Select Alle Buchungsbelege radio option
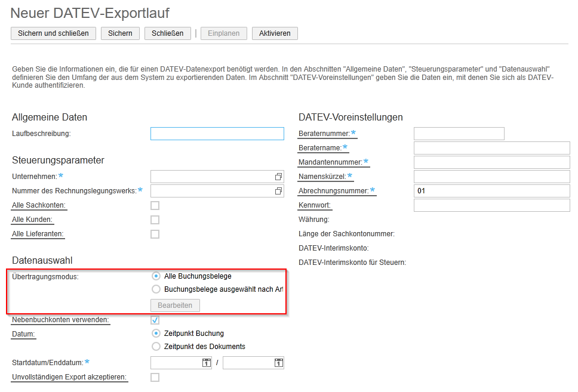Viewport: 578px width, 392px height. pyautogui.click(x=156, y=276)
